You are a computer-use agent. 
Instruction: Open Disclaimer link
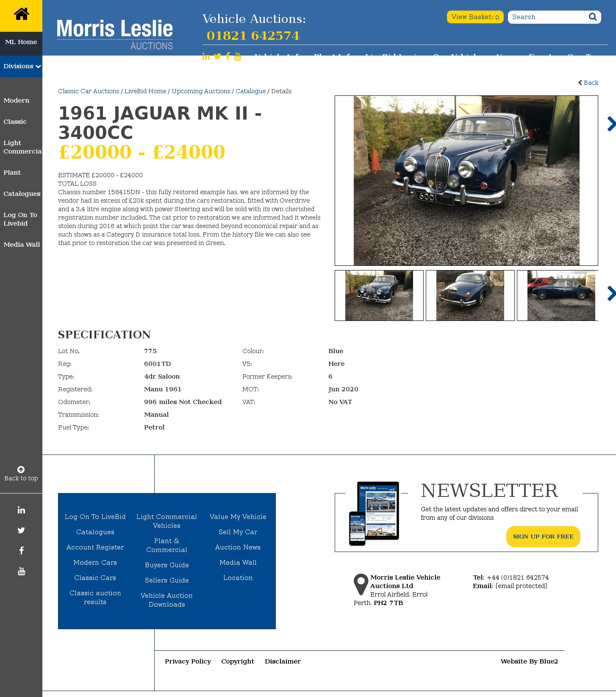click(283, 661)
